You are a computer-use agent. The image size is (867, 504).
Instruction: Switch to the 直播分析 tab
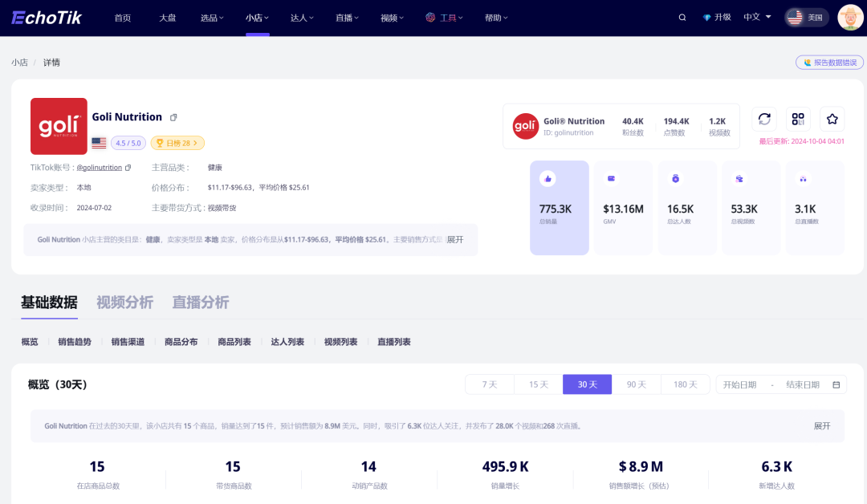200,303
